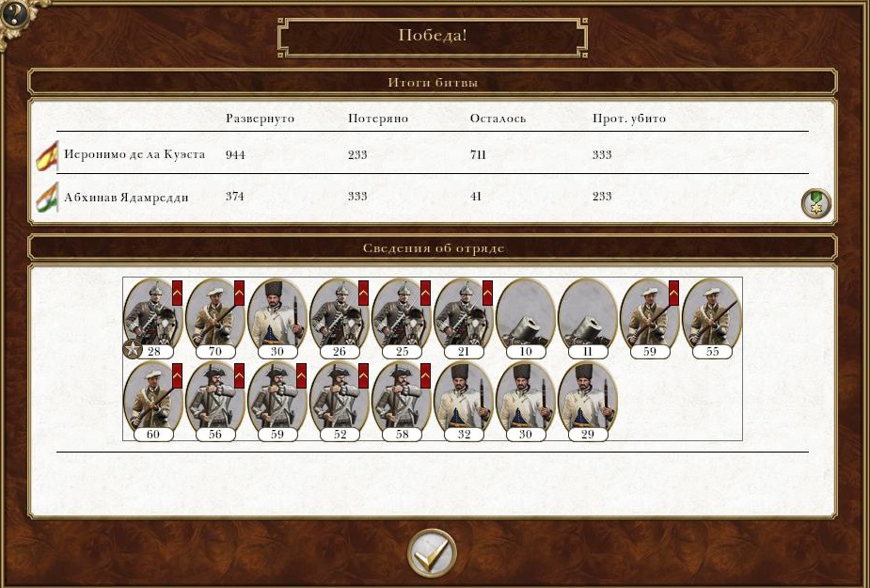The height and width of the screenshot is (588, 870).
Task: Click commander name Иеронимо де ла Куэста
Action: [x=134, y=154]
